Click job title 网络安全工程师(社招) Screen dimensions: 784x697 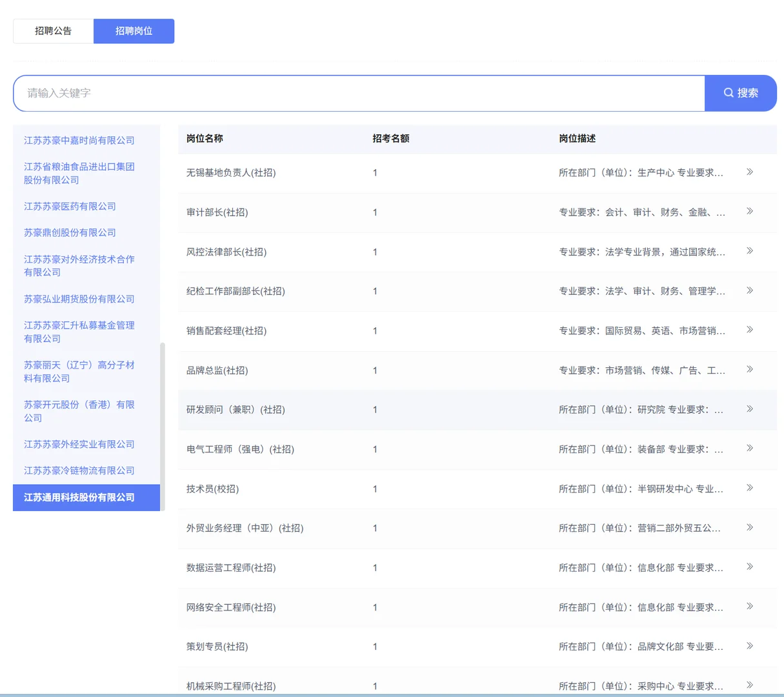point(231,607)
